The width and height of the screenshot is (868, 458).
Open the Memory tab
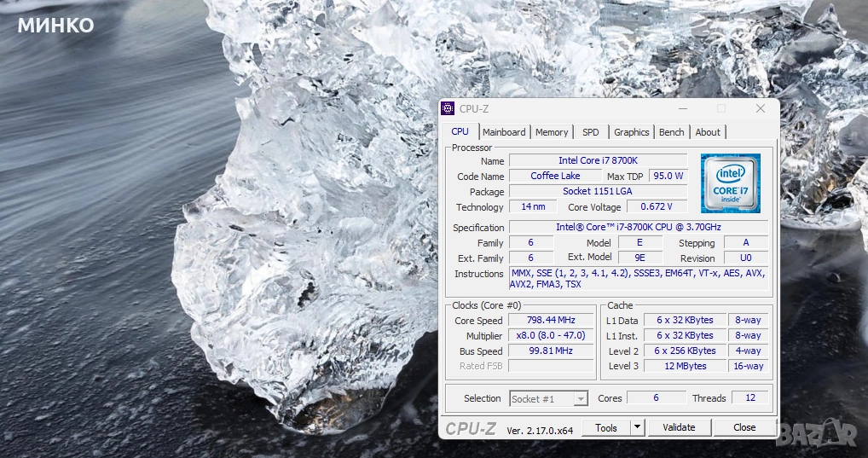(552, 132)
